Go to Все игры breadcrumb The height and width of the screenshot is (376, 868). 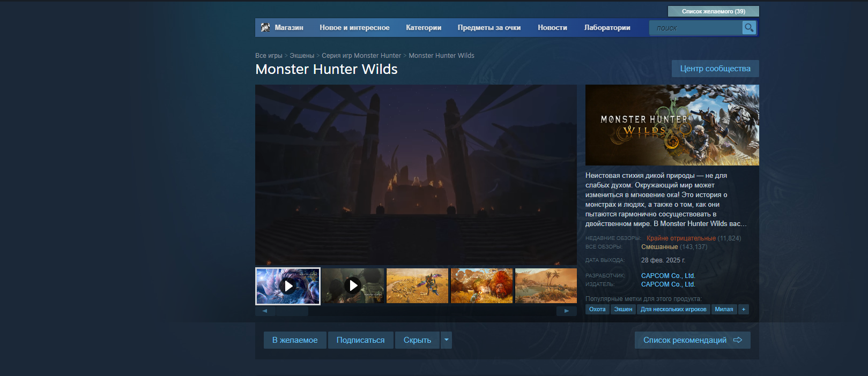coord(269,56)
